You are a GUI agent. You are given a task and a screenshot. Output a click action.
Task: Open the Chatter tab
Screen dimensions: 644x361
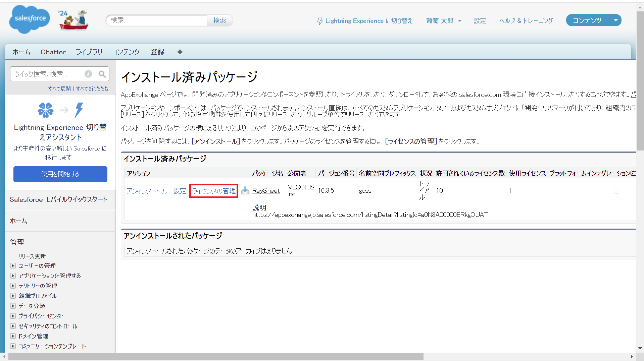53,52
